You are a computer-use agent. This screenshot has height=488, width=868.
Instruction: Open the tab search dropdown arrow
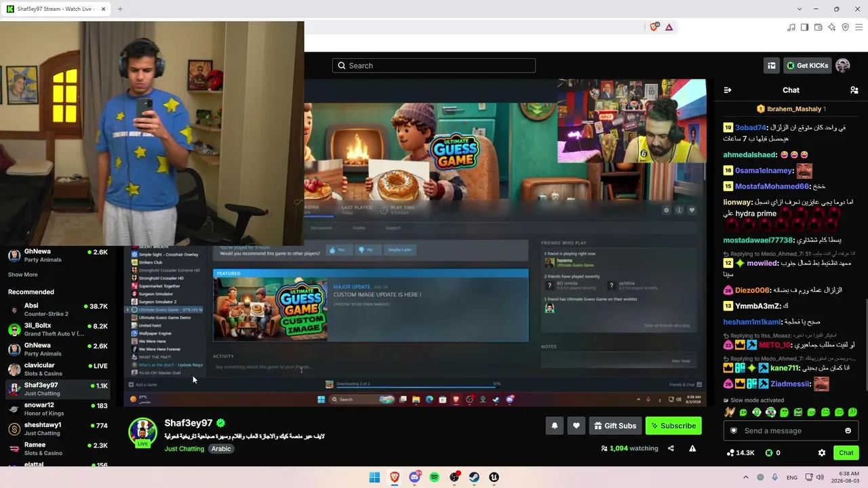tap(800, 9)
